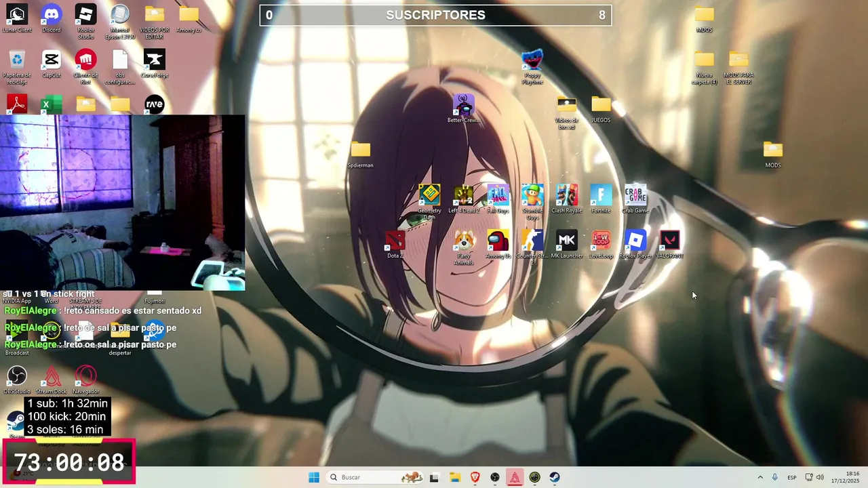Image resolution: width=868 pixels, height=488 pixels.
Task: Launch the Better-Crew shortcut
Action: pos(463,108)
